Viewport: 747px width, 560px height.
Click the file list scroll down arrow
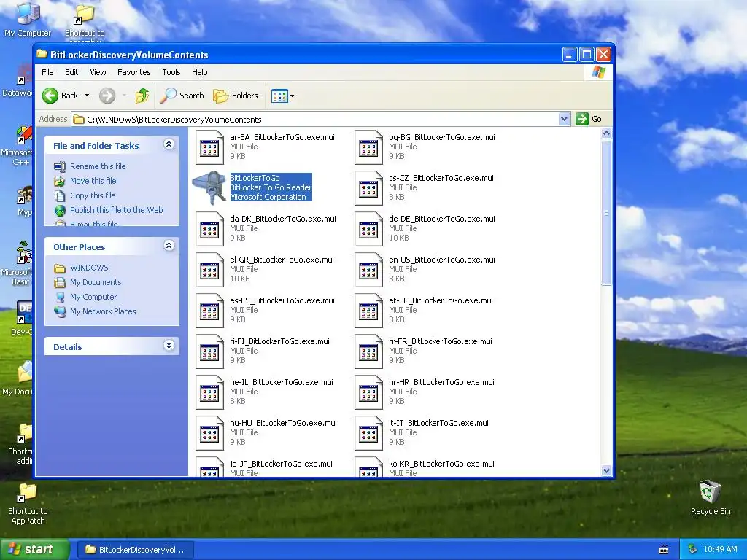(x=606, y=470)
